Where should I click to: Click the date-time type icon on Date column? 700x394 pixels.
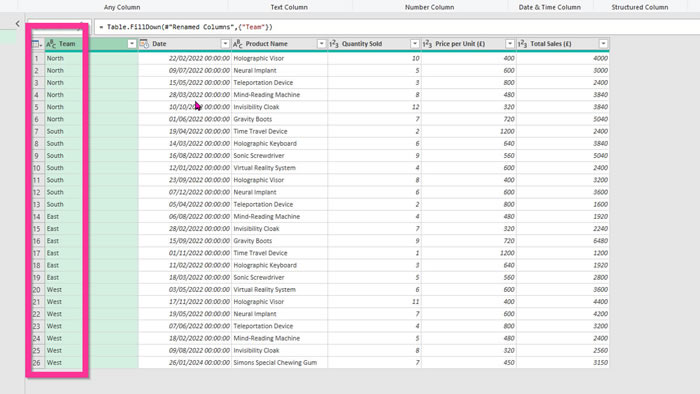click(x=144, y=44)
